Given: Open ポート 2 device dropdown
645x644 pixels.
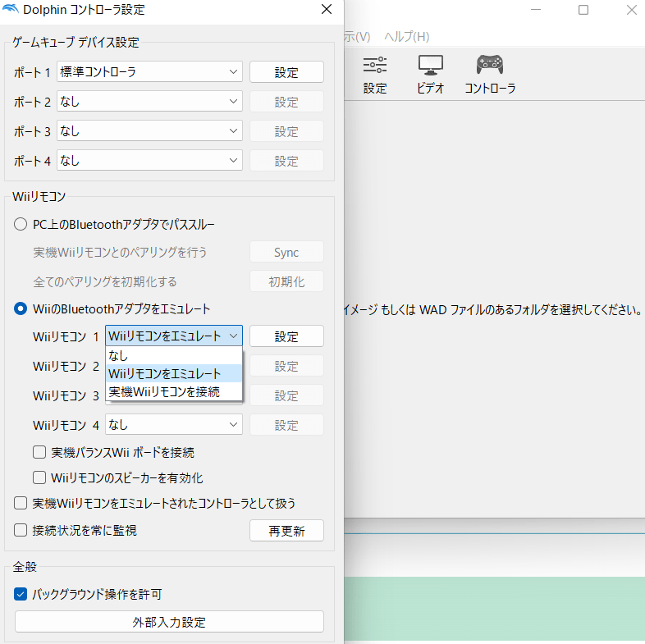Looking at the screenshot, I should 149,102.
